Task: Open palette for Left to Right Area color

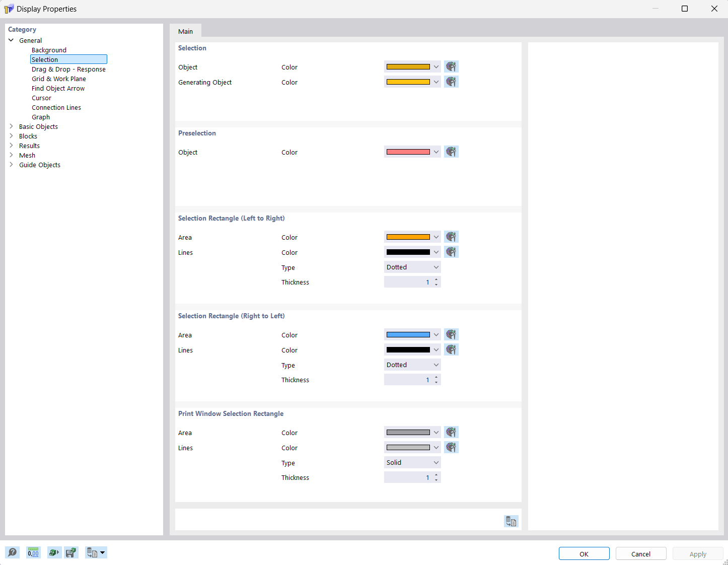Action: [451, 237]
